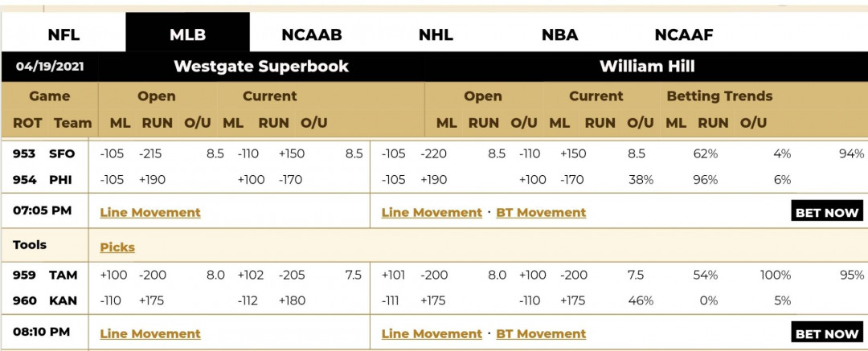Click the KAN team row entry

(63, 301)
